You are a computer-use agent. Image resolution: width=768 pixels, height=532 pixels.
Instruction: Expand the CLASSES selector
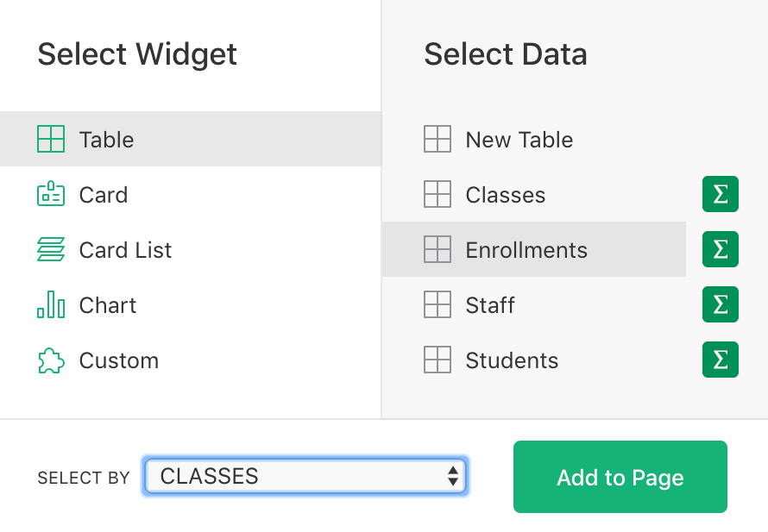(304, 476)
